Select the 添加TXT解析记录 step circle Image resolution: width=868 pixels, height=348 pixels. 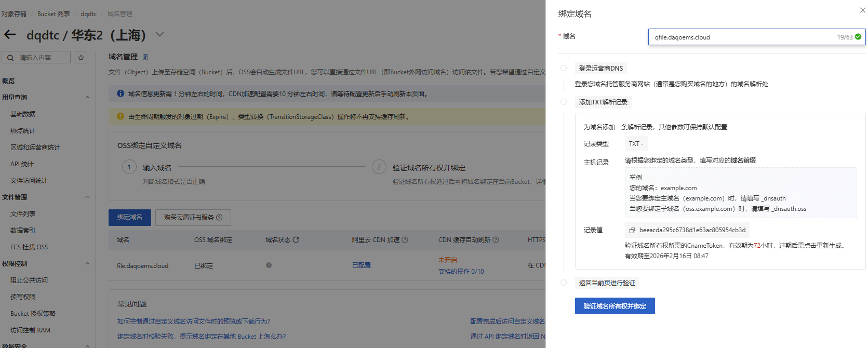pyautogui.click(x=564, y=102)
